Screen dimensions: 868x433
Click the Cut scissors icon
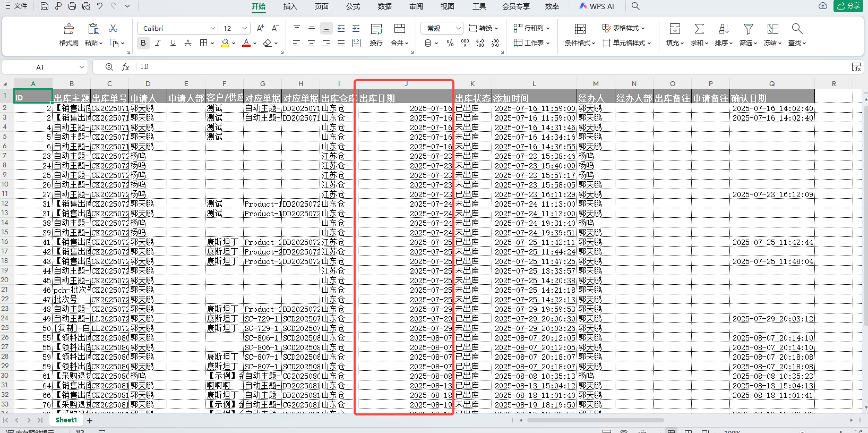tap(113, 28)
